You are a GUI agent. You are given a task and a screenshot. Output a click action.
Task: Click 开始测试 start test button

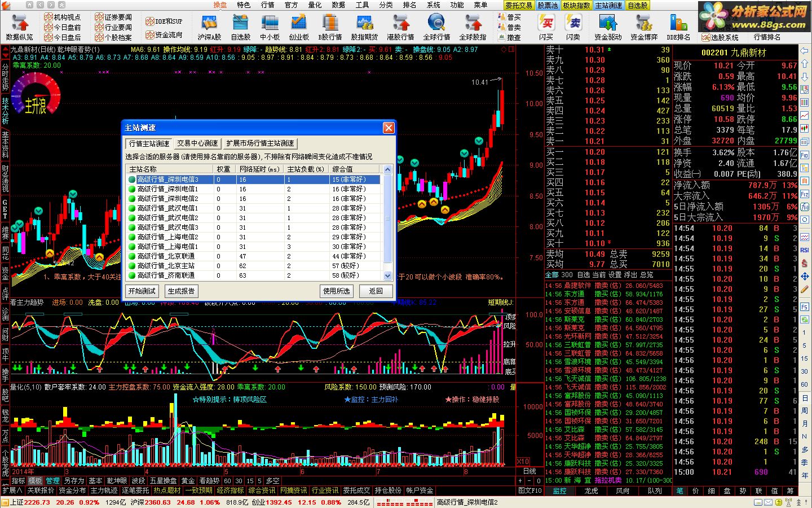click(x=142, y=291)
